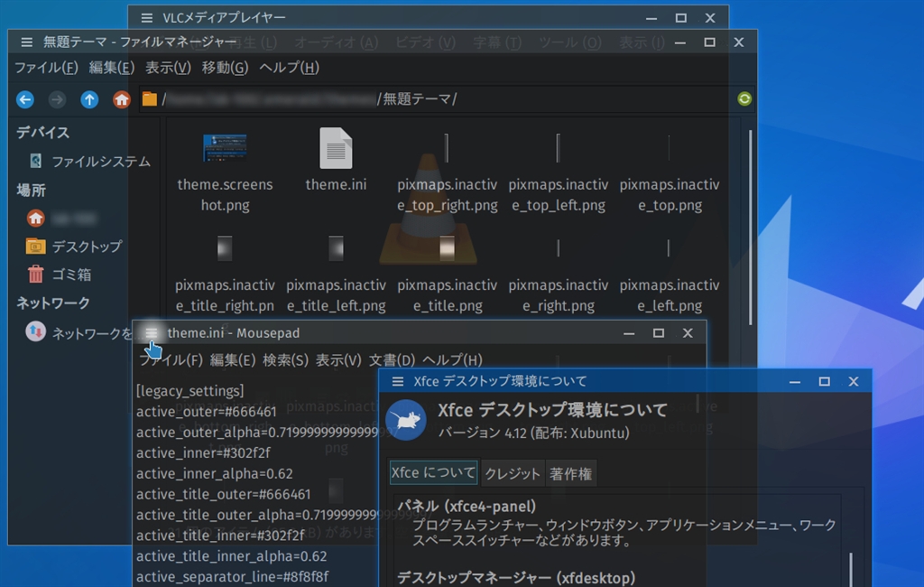Click the back navigation arrow in file manager
The width and height of the screenshot is (924, 587).
[x=25, y=99]
